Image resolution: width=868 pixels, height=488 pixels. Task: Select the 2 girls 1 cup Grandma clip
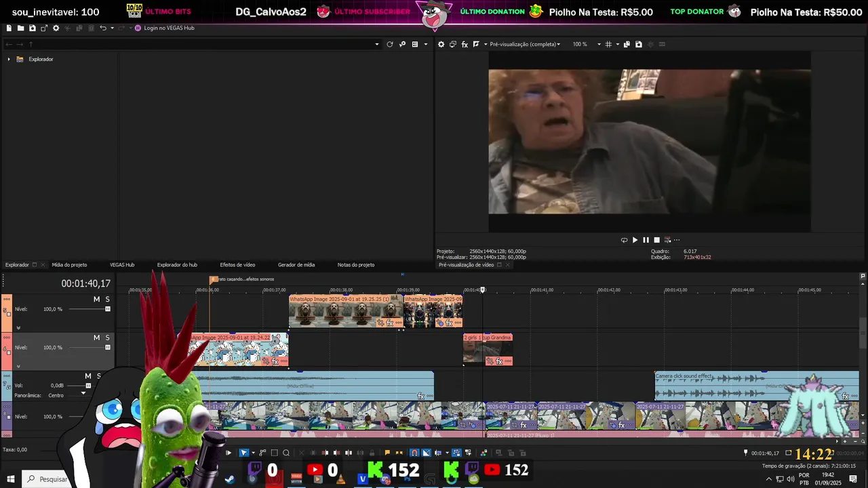pos(488,350)
